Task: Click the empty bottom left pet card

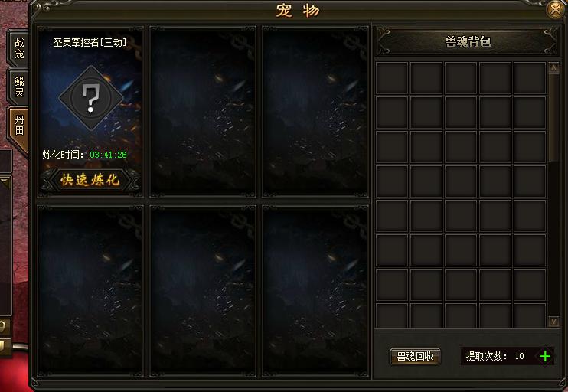Action: click(90, 291)
